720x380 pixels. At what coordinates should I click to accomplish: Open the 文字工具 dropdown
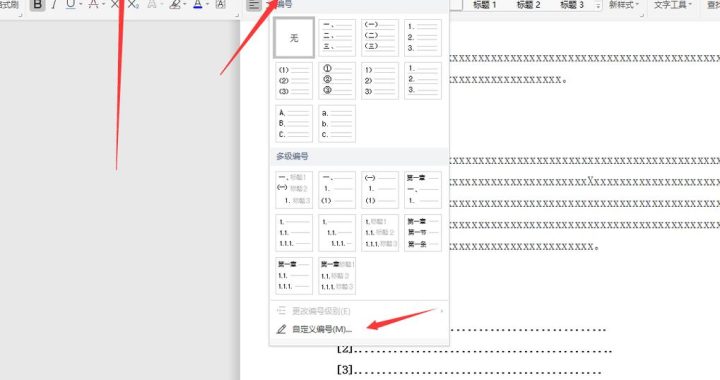[x=673, y=5]
